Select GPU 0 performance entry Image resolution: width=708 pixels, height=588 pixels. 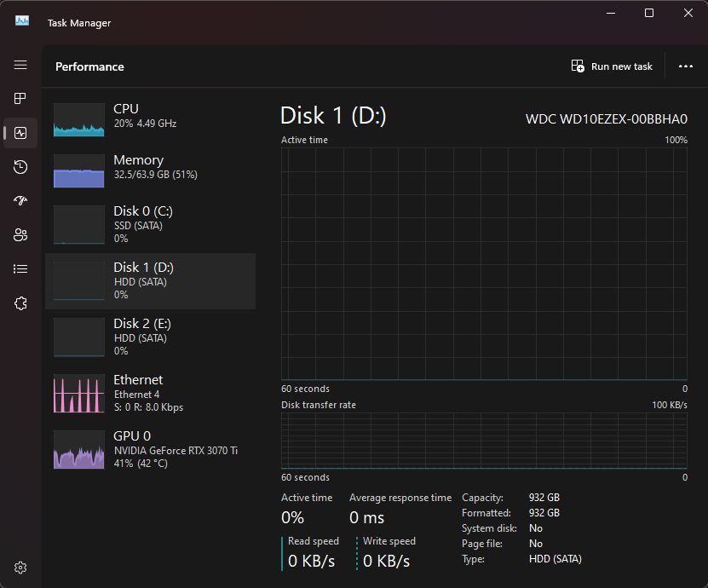[150, 449]
